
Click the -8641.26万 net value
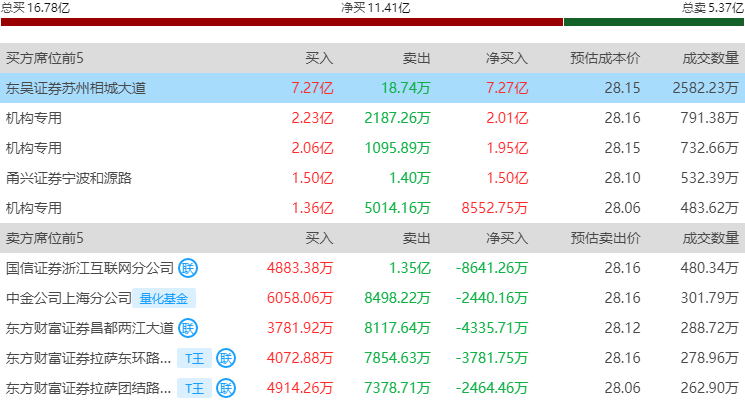[492, 268]
